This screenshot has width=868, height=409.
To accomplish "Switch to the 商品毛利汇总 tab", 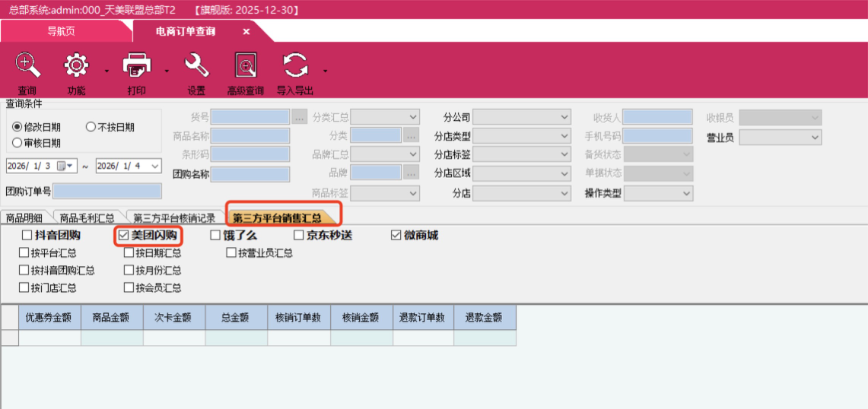I will (88, 218).
